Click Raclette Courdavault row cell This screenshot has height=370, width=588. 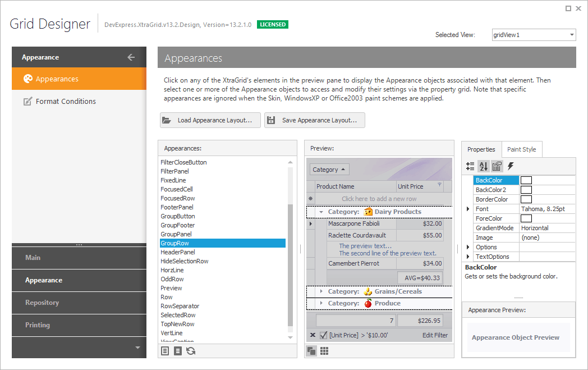point(361,235)
